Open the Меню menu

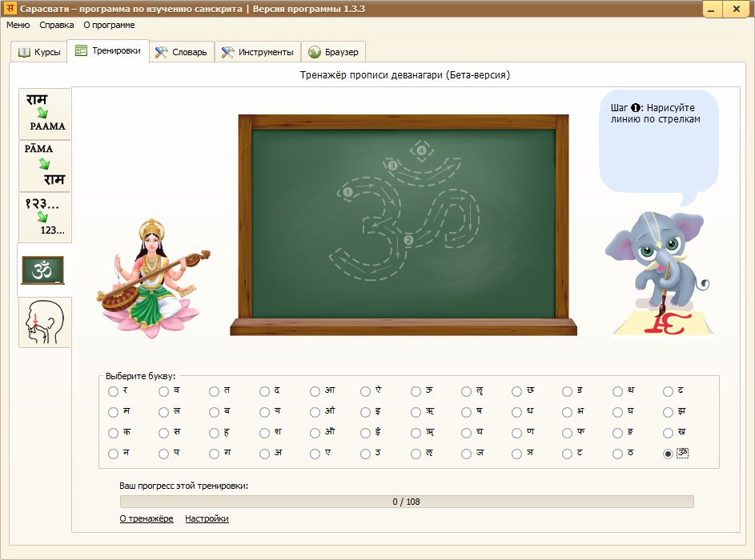18,25
